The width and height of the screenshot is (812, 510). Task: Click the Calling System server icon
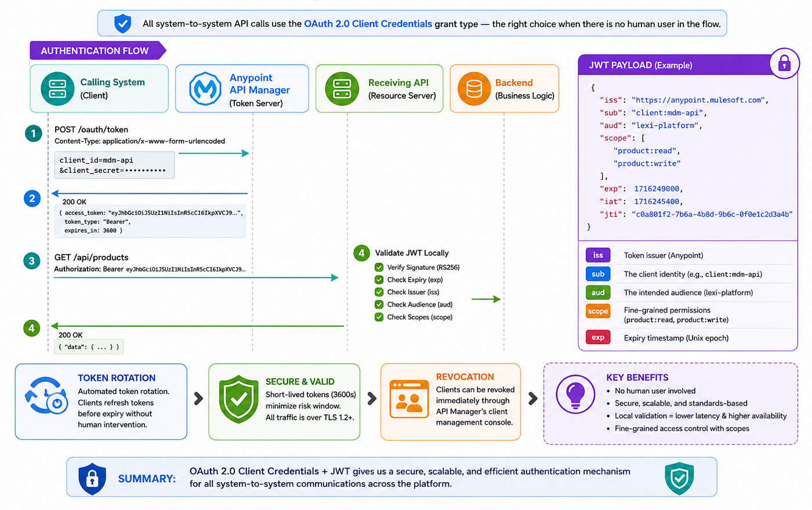pyautogui.click(x=57, y=89)
